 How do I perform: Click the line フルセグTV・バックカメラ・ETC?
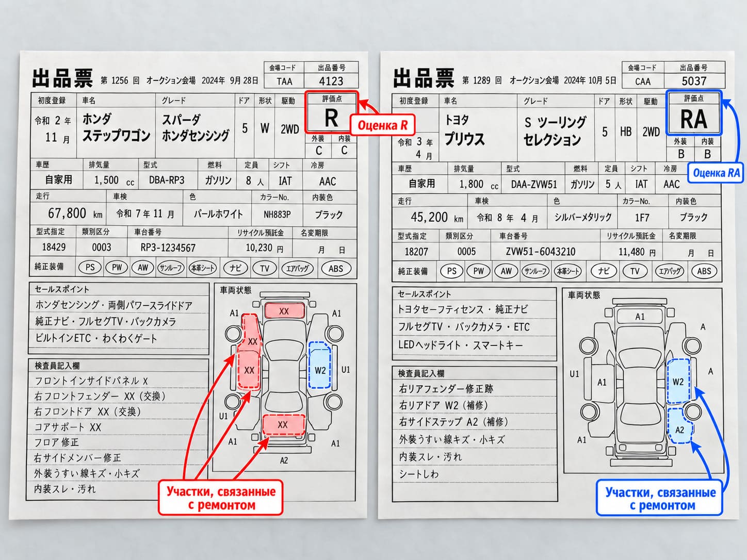point(464,327)
